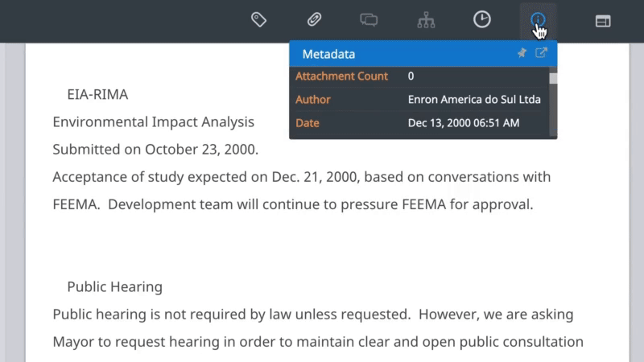
Task: Open the history clock icon
Action: coord(481,19)
